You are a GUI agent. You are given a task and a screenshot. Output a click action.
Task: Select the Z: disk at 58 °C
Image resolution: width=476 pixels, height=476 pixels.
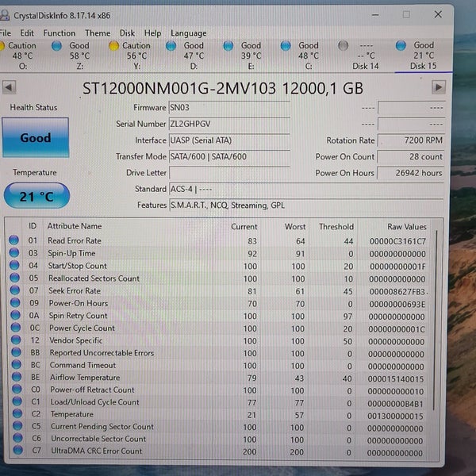[71, 56]
